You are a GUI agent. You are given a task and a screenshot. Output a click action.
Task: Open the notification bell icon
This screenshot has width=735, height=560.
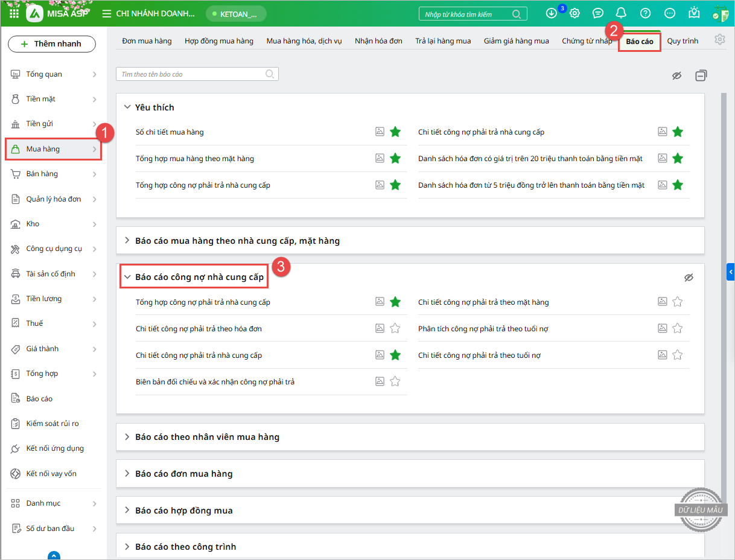(x=621, y=13)
